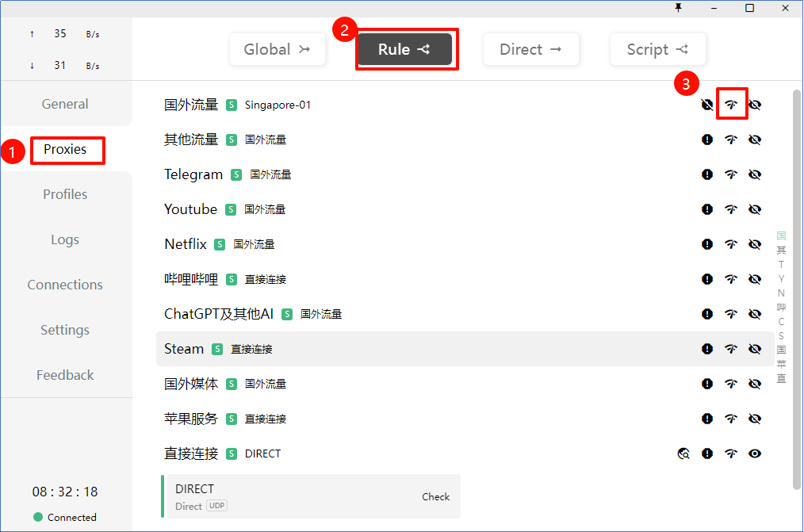Viewport: 804px width, 532px height.
Task: Toggle visibility of 国外媒体 group
Action: 755,383
